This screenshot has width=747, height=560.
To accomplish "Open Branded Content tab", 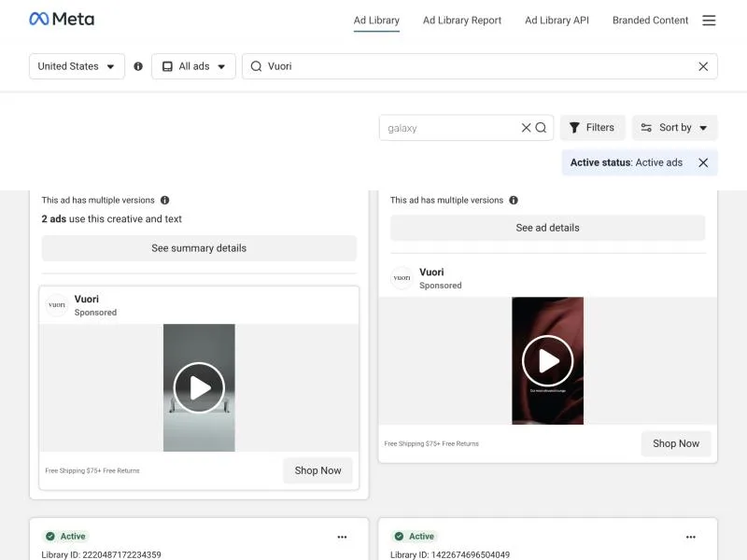I will pos(650,21).
